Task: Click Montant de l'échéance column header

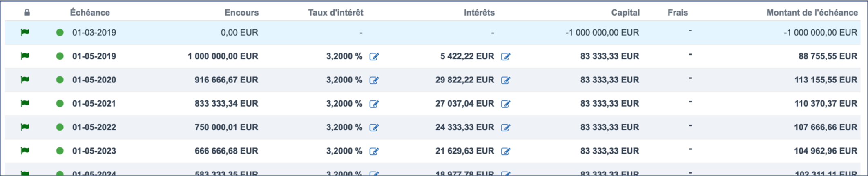Action: coord(812,13)
